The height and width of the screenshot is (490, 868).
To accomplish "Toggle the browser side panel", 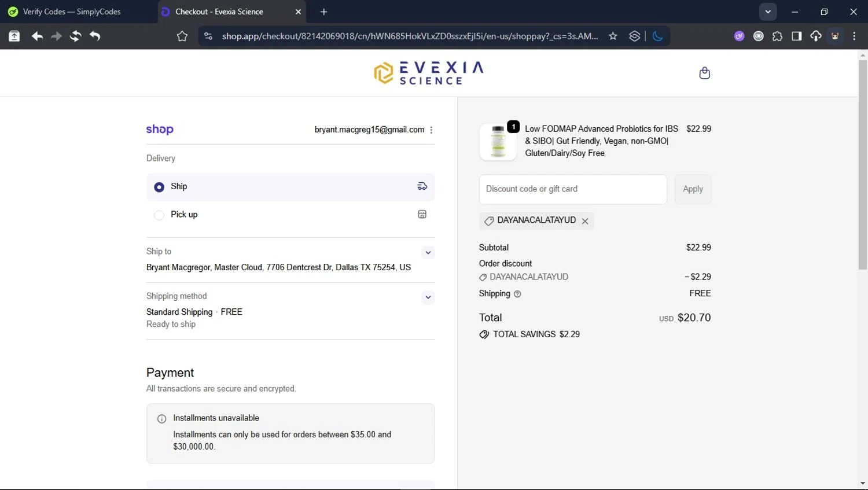I will coord(797,36).
